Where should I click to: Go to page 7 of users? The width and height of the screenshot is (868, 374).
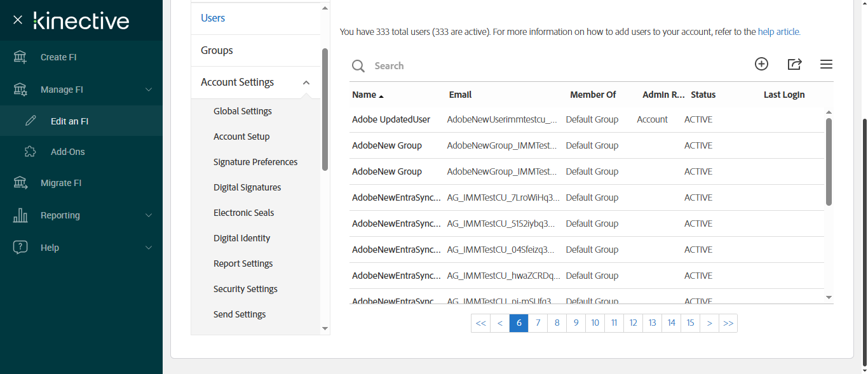coord(538,323)
